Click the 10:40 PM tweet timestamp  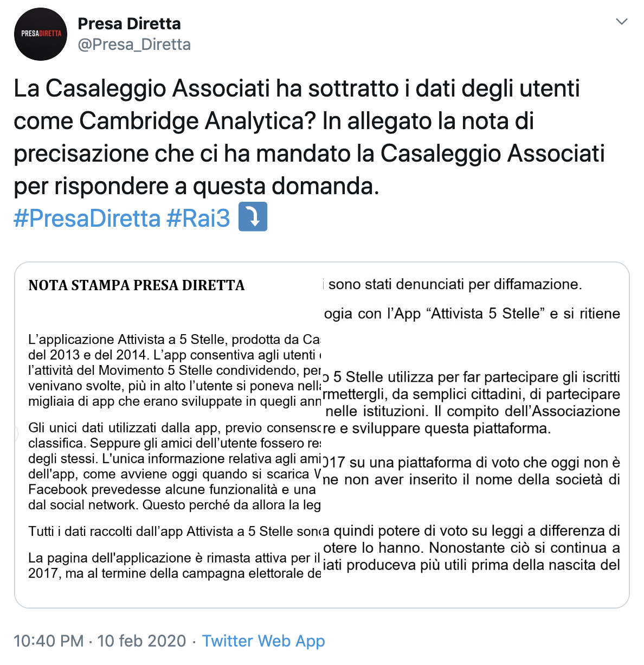pyautogui.click(x=48, y=641)
